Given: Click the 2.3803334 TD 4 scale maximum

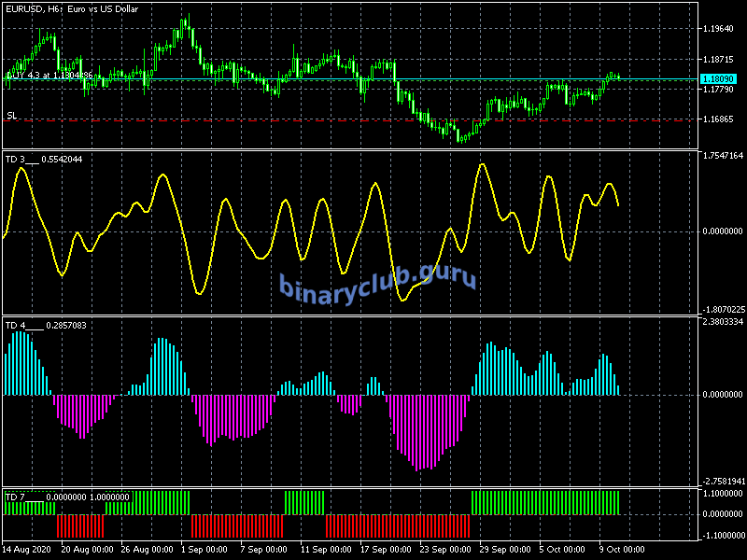Looking at the screenshot, I should (x=724, y=322).
